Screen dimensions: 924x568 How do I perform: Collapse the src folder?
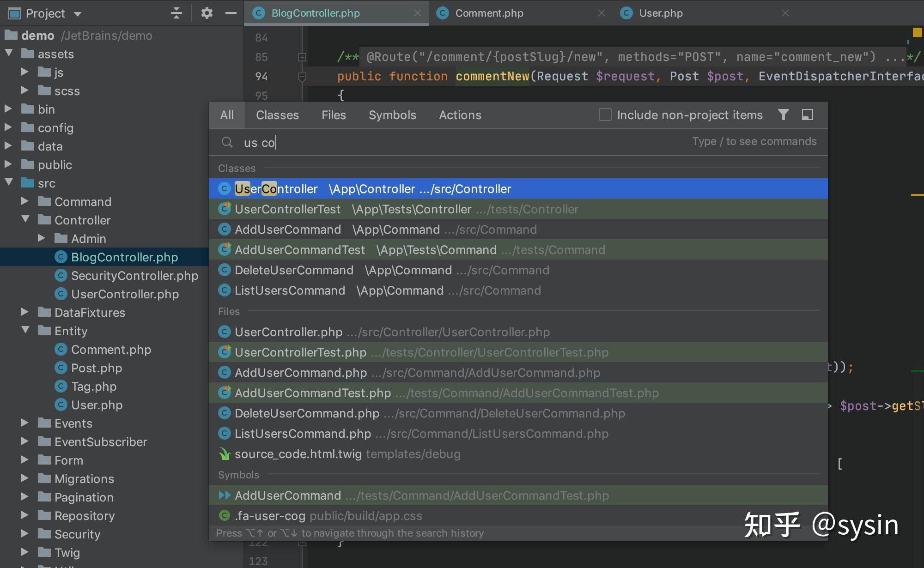(x=9, y=183)
